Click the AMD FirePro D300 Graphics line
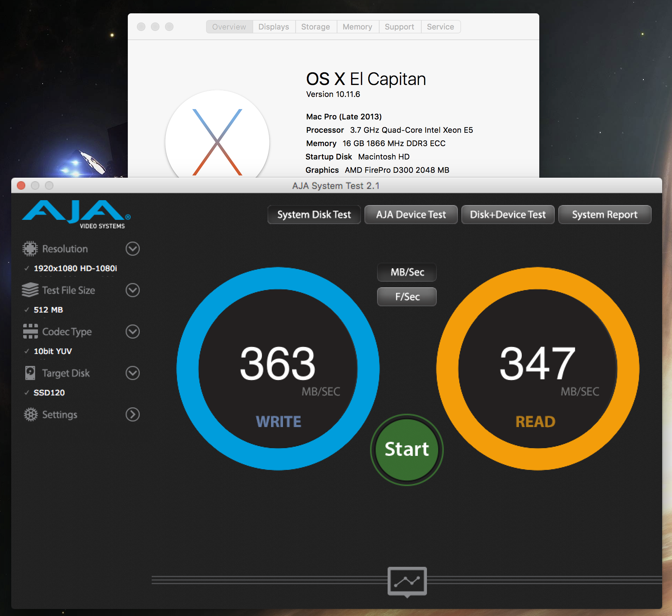672x616 pixels. click(377, 170)
